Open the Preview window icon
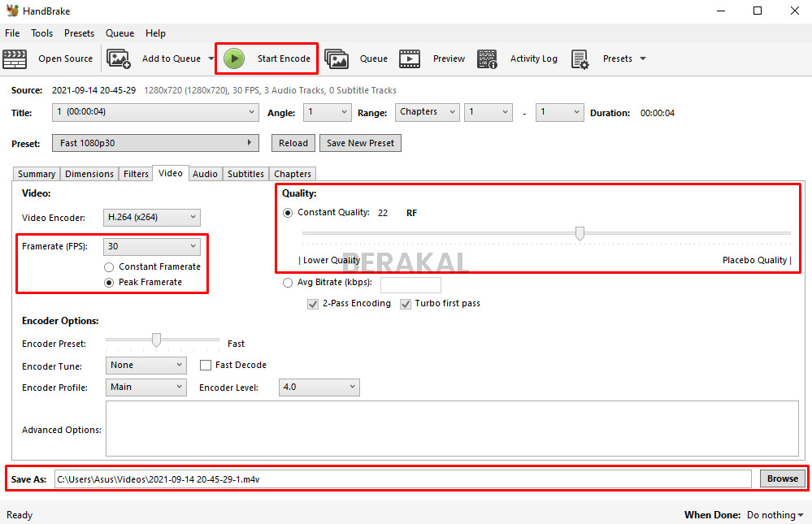812x524 pixels. pos(410,58)
